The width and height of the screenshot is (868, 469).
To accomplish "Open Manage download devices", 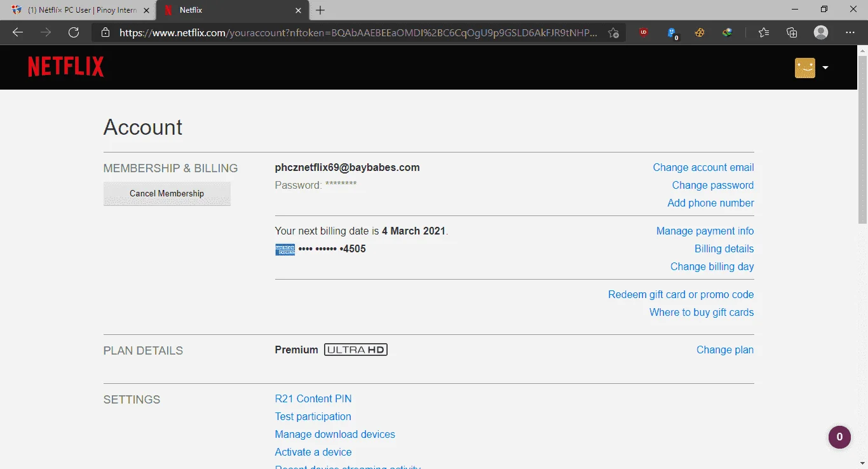I will [x=335, y=435].
